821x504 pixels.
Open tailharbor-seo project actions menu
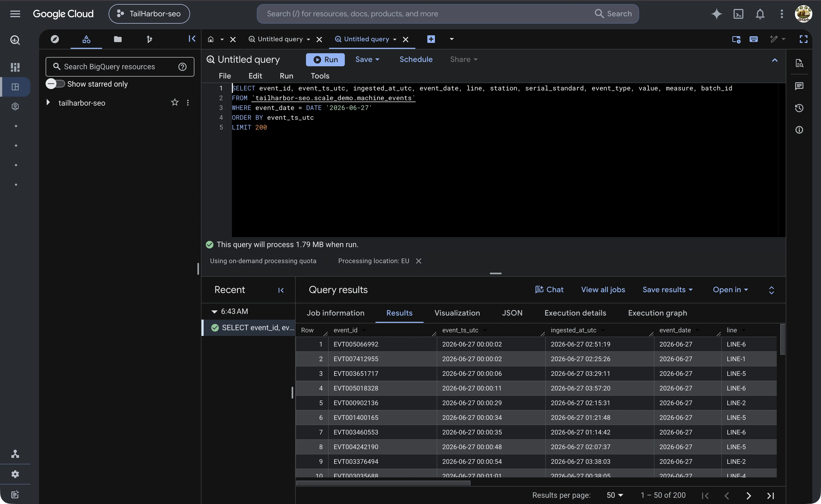pos(188,103)
